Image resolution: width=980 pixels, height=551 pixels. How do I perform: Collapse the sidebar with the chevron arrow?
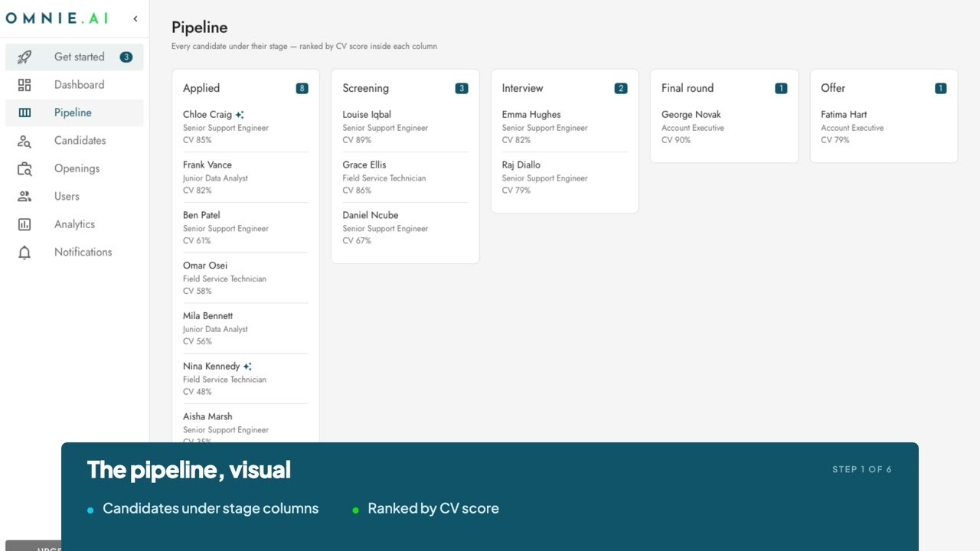pos(136,18)
